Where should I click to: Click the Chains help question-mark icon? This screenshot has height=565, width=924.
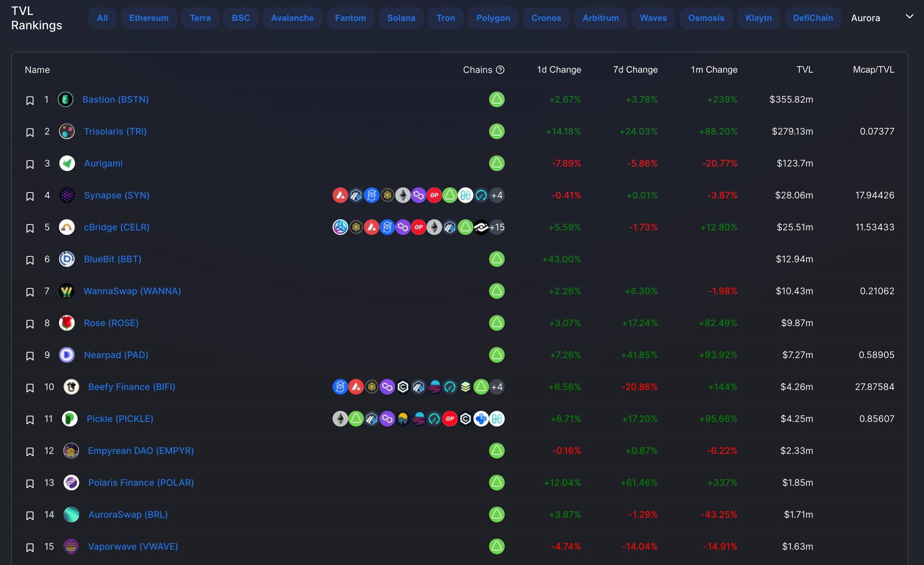coord(500,70)
